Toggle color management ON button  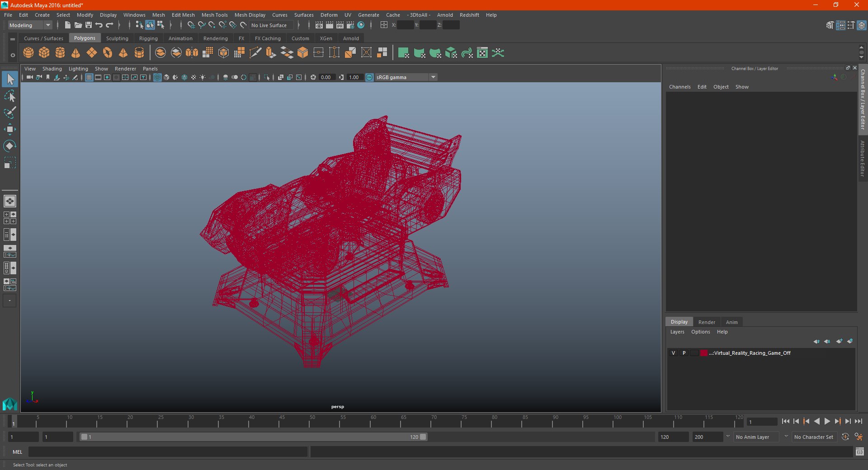pos(369,77)
